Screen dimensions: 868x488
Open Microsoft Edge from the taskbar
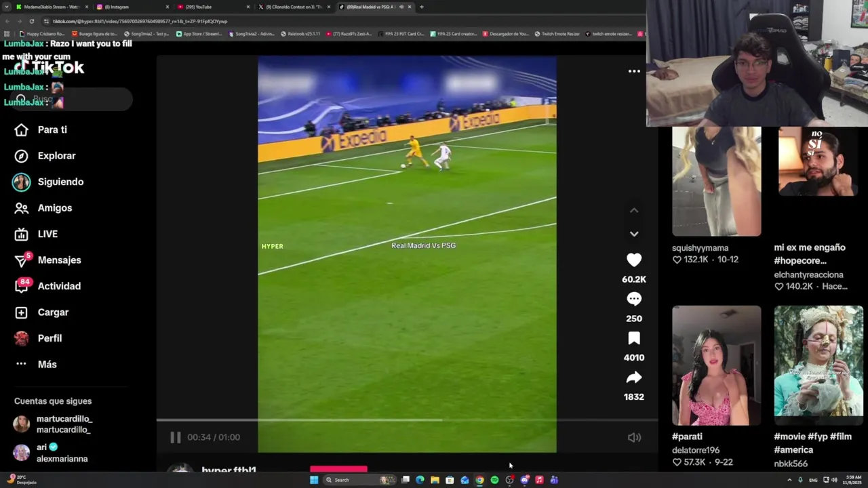pyautogui.click(x=420, y=480)
